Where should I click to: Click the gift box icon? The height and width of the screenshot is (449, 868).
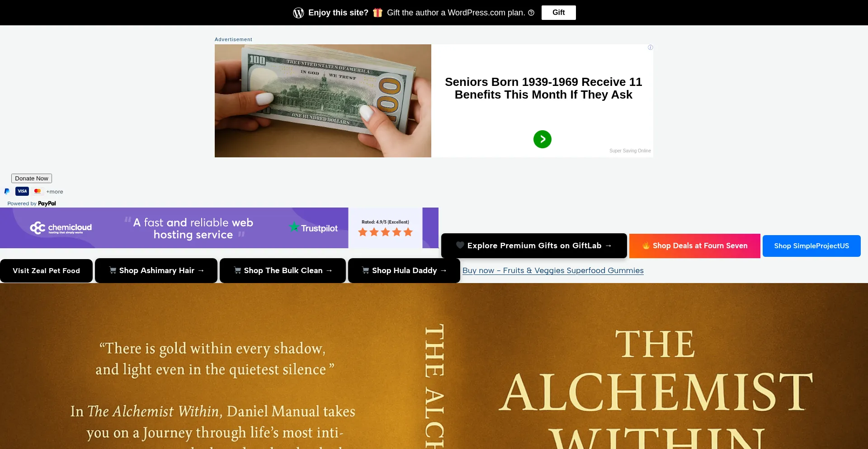(x=377, y=13)
